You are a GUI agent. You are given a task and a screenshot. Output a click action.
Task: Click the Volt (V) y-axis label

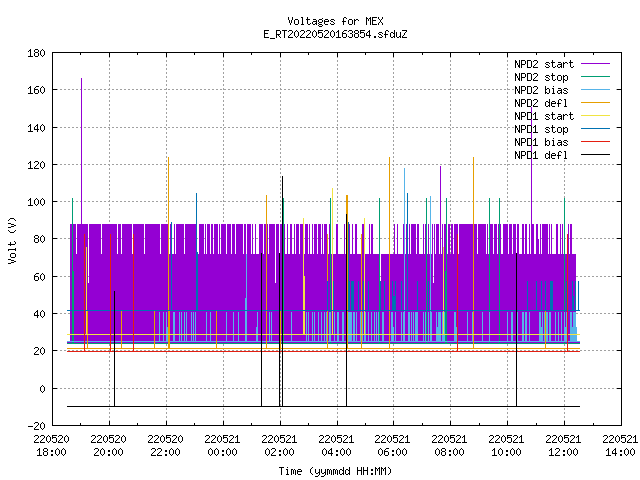[x=12, y=240]
